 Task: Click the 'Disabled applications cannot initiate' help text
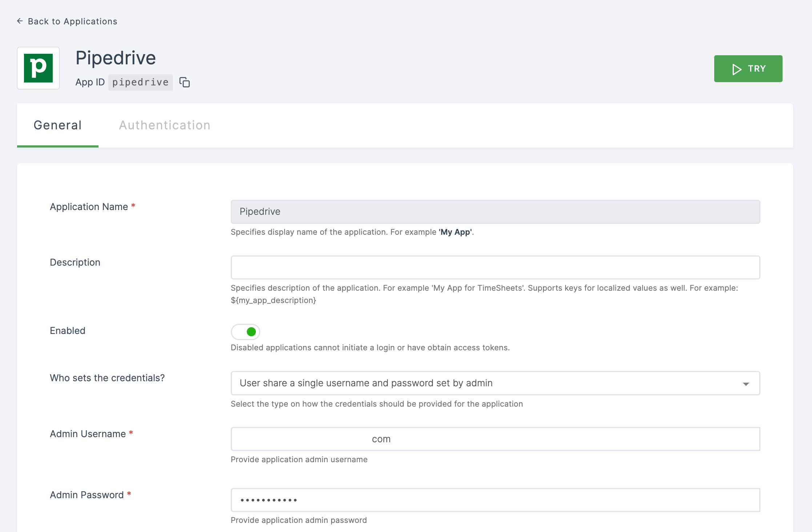[x=370, y=348]
